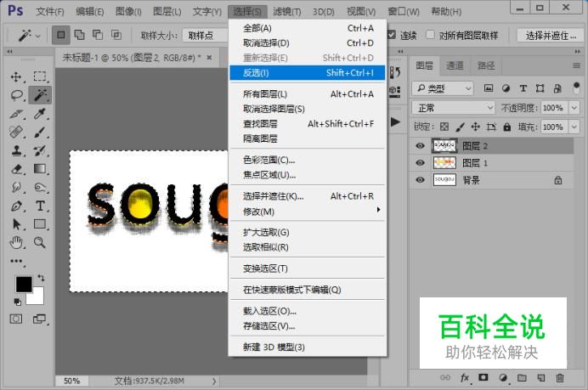Open the layer styles fx menu
This screenshot has width=588, height=390.
click(x=464, y=377)
